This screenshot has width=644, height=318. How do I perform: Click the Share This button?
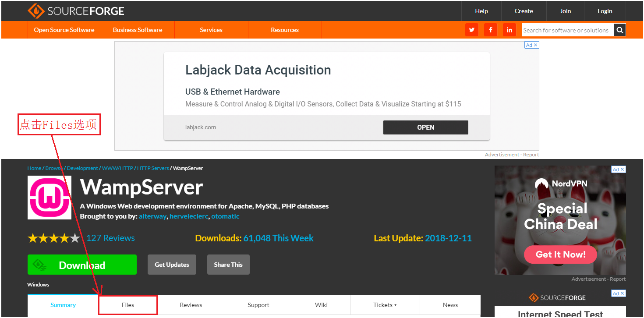point(228,265)
